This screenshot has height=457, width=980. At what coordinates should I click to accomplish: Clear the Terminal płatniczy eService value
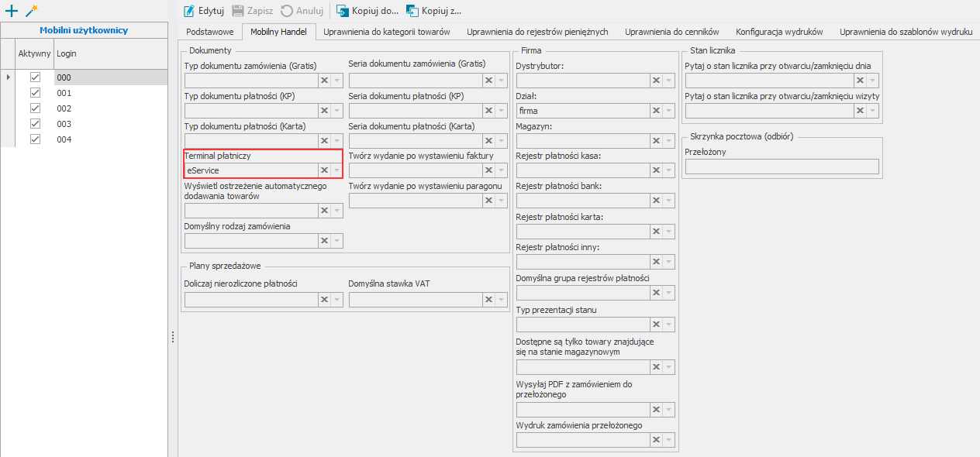[x=324, y=170]
